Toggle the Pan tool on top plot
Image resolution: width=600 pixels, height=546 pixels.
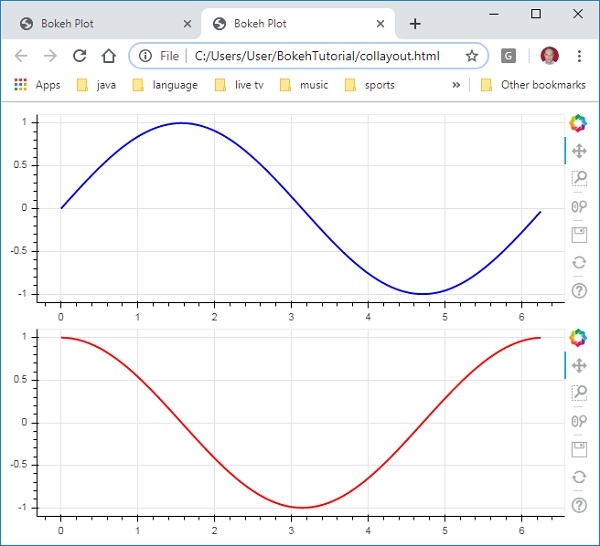(x=578, y=151)
